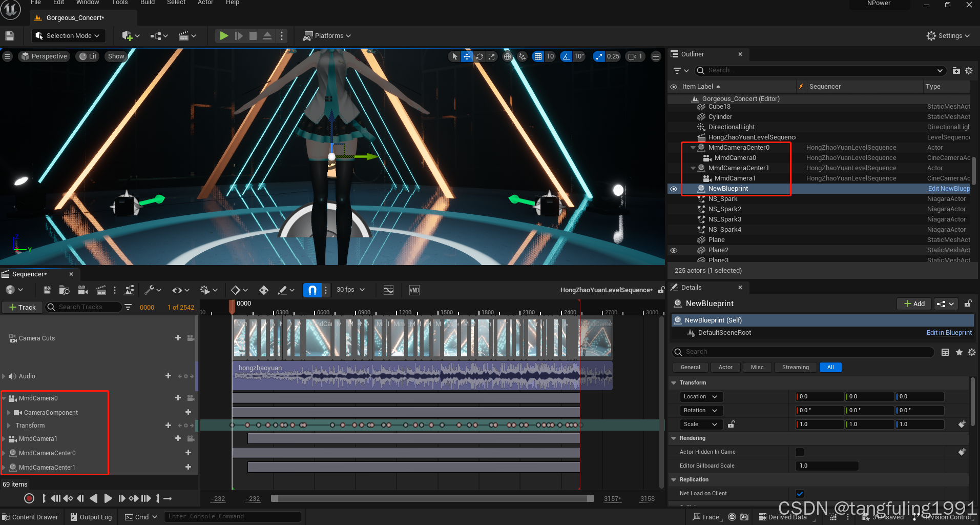Image resolution: width=980 pixels, height=525 pixels.
Task: Open the Select menu
Action: (x=176, y=3)
